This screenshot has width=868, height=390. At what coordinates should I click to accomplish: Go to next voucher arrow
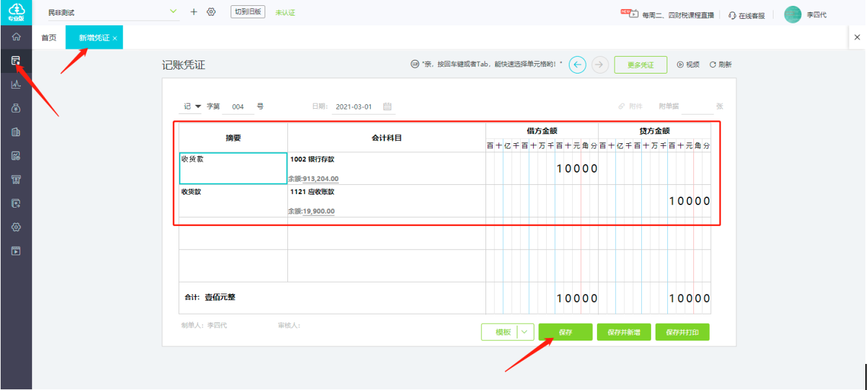tap(600, 64)
